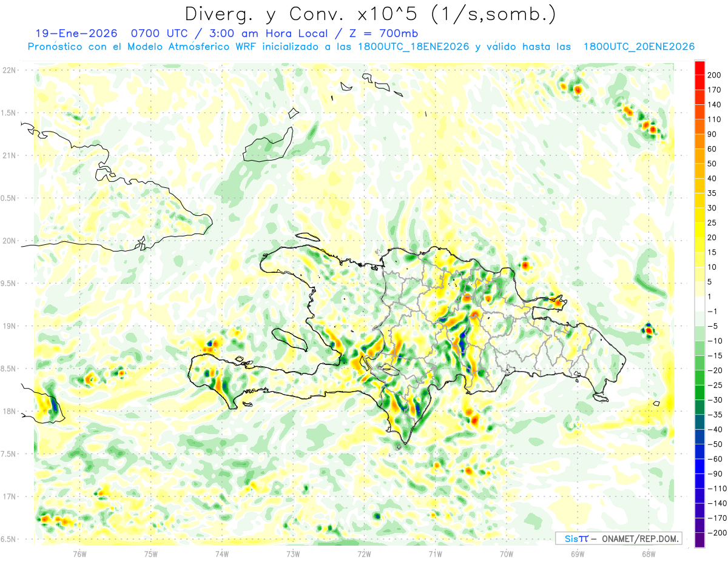Click the '18N' latitude label

[x=10, y=411]
